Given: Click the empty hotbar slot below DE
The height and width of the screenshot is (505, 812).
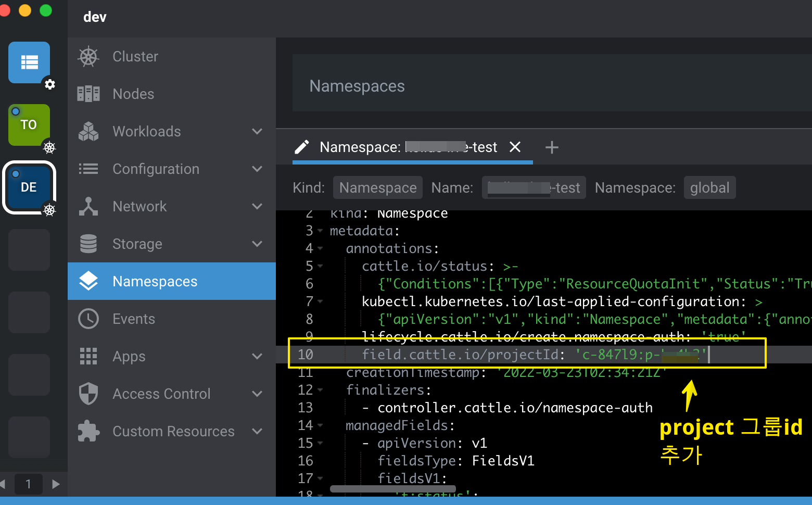Looking at the screenshot, I should [29, 250].
